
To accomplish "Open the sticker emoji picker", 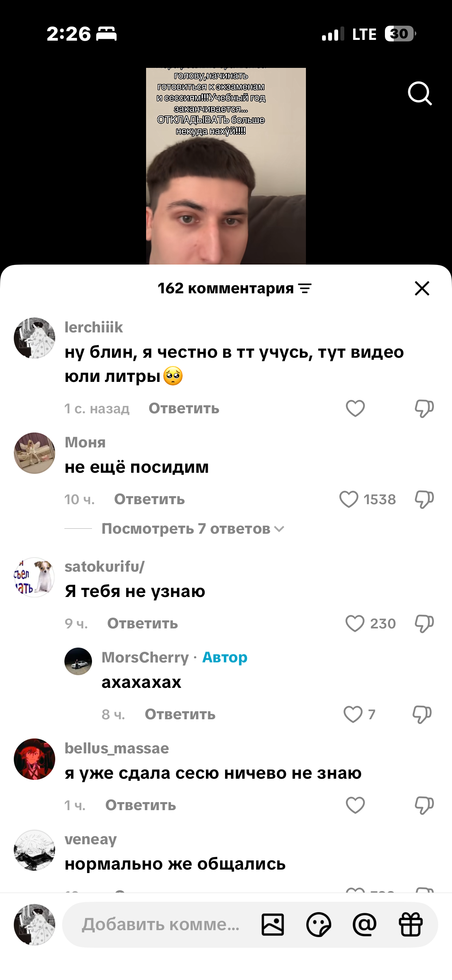I will click(x=319, y=924).
